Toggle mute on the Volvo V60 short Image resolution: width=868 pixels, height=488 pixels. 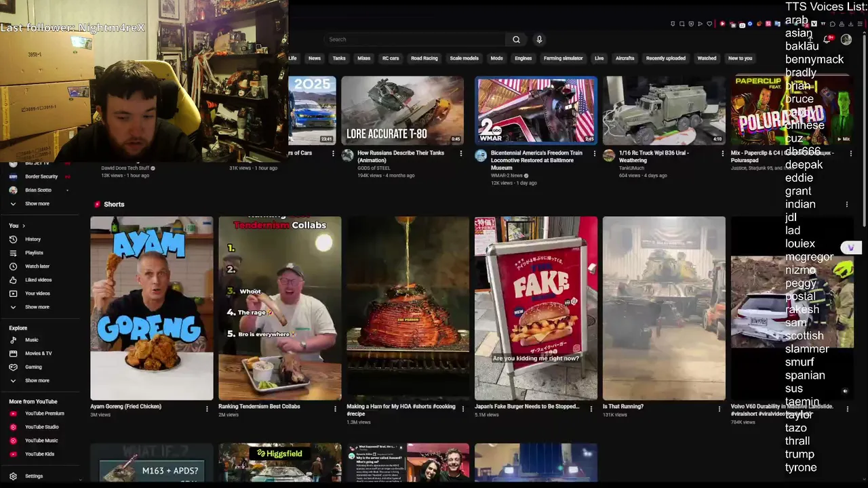coord(845,391)
